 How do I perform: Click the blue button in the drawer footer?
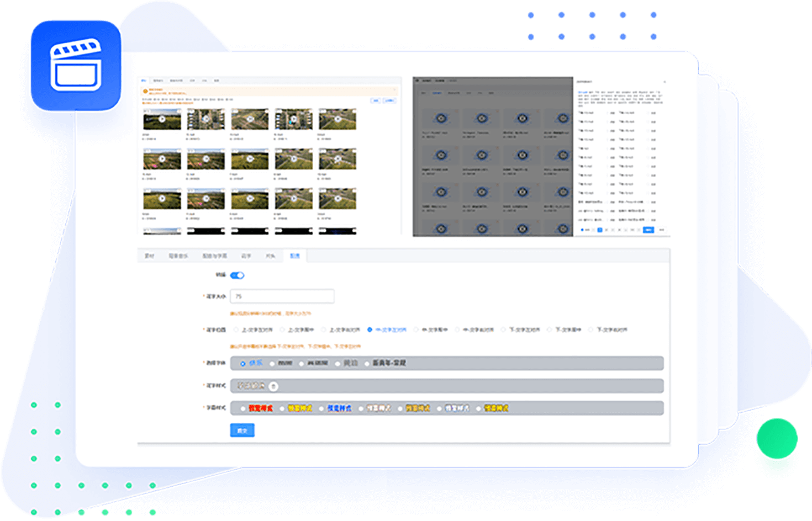click(648, 230)
